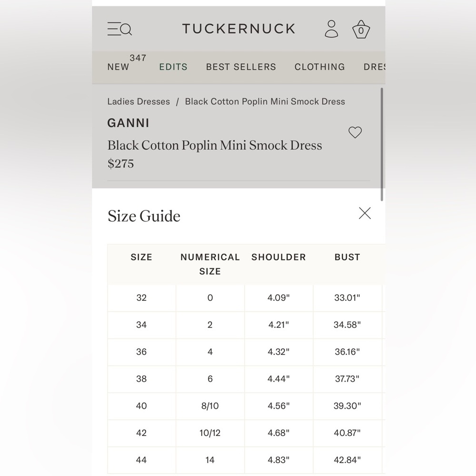This screenshot has width=476, height=476.
Task: Click the SHOULDER column header
Action: click(x=278, y=257)
